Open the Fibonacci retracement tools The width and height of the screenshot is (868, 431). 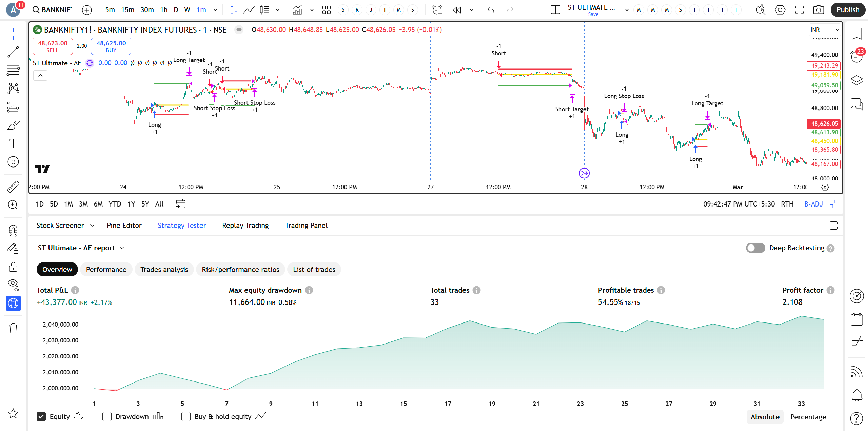click(13, 70)
